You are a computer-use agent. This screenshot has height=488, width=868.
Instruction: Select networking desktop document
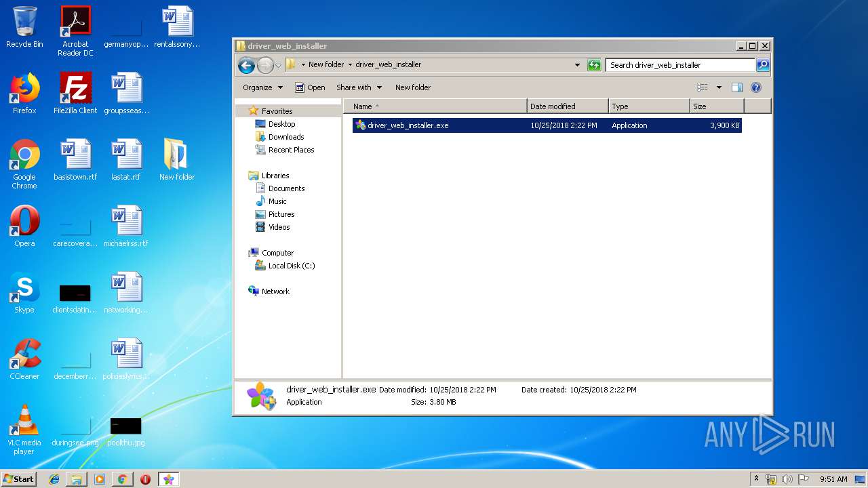coord(126,293)
